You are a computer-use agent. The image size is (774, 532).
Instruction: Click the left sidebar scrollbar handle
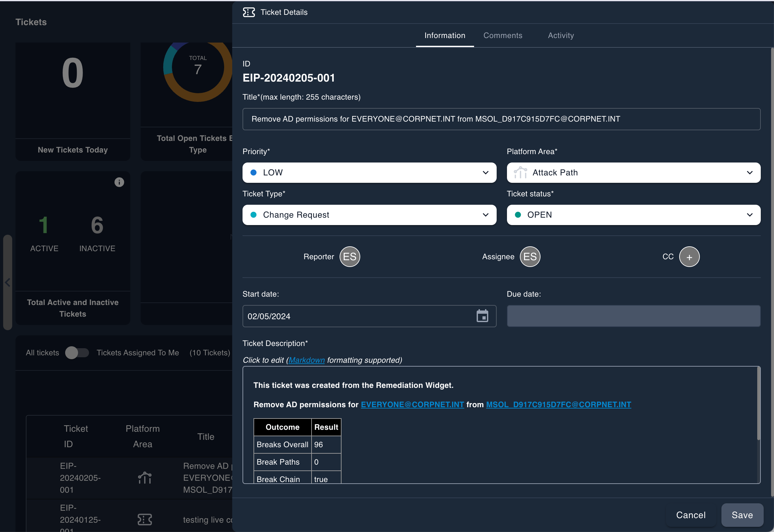click(7, 282)
